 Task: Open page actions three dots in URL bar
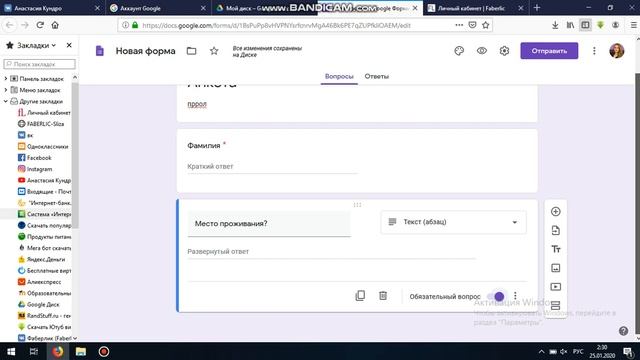459,25
